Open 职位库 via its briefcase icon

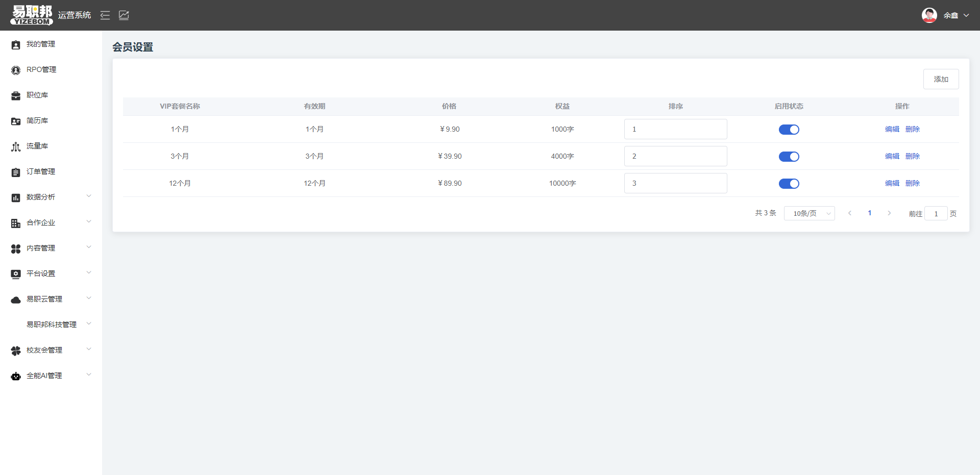(x=16, y=96)
